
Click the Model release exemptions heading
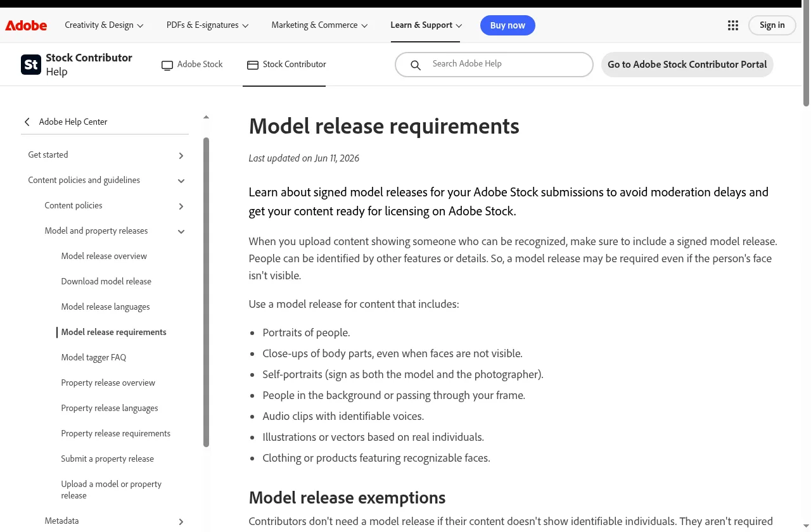(347, 498)
